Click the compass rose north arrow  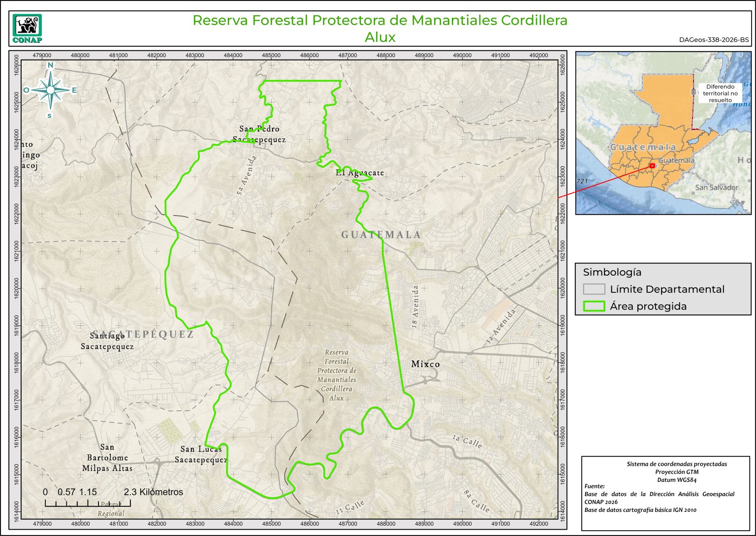click(50, 89)
